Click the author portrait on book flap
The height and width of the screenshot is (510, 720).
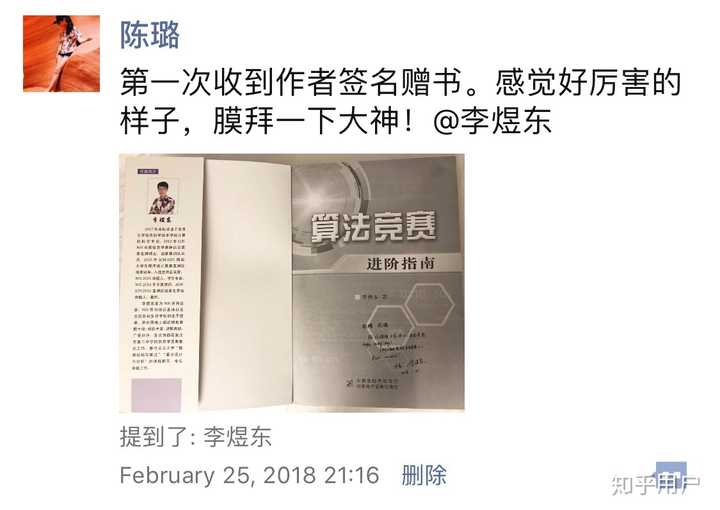162,198
